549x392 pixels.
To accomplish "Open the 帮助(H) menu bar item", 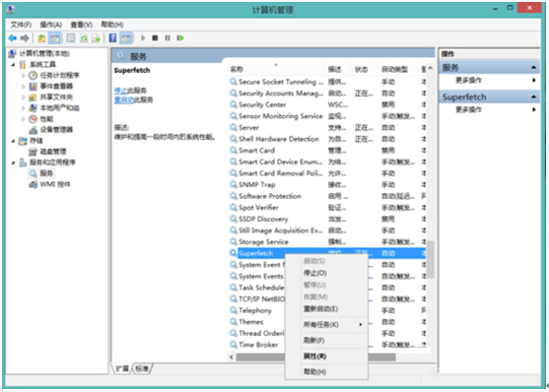I will [x=112, y=25].
